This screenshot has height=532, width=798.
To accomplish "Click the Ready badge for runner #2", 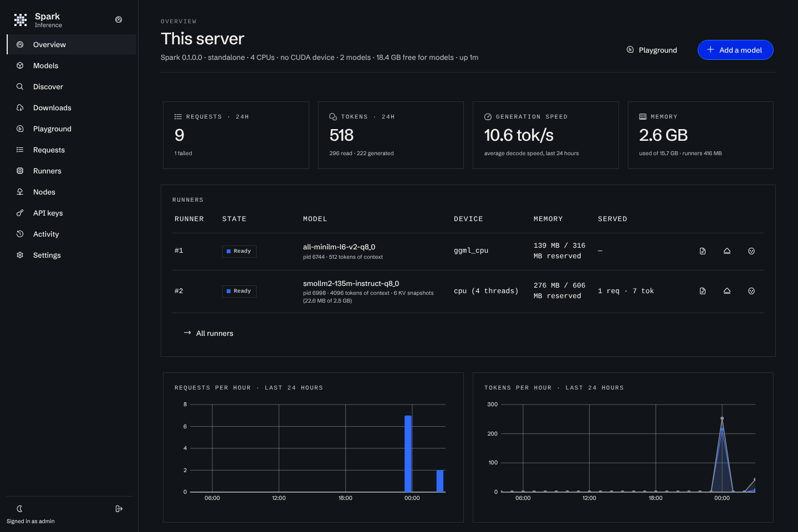I will click(x=239, y=291).
